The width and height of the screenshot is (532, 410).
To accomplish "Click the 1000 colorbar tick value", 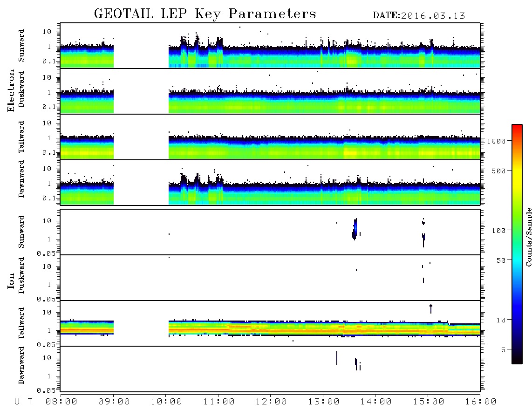I will coord(496,141).
